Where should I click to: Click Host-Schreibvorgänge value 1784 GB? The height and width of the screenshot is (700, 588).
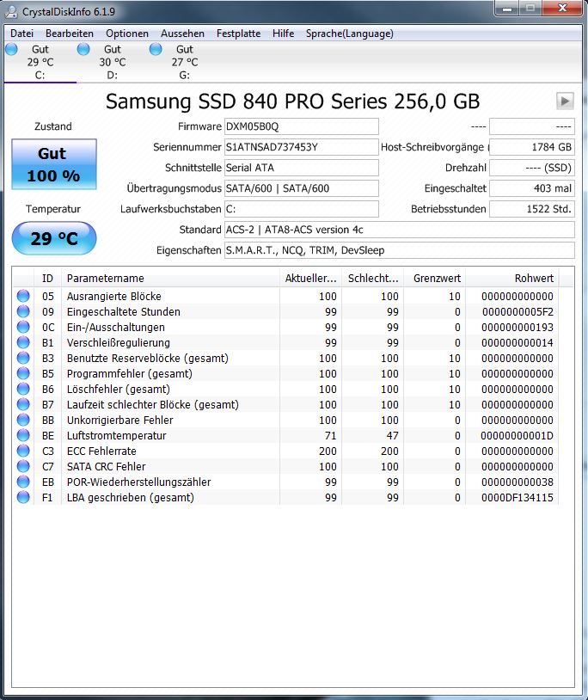pyautogui.click(x=532, y=147)
